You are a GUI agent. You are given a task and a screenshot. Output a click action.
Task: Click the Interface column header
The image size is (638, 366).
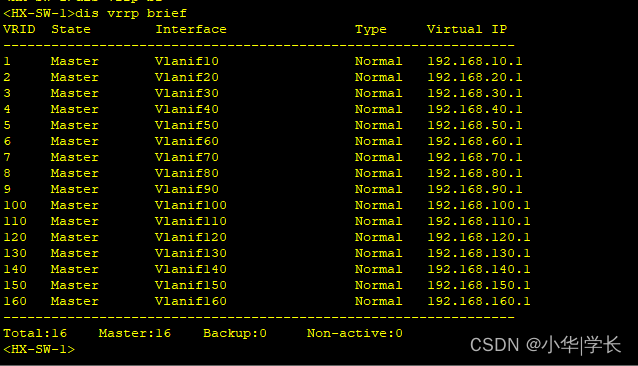point(191,29)
